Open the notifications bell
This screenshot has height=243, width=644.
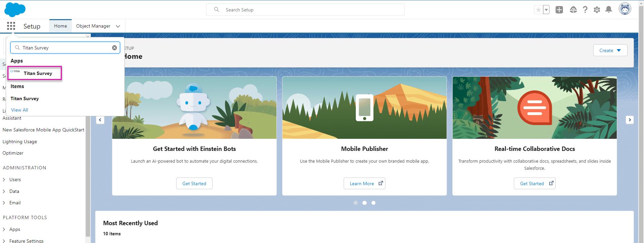pos(609,10)
